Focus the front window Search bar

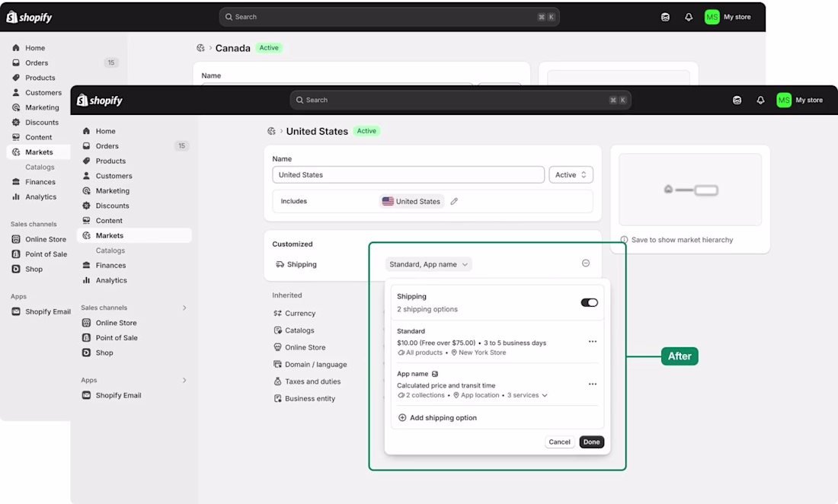[x=461, y=100]
